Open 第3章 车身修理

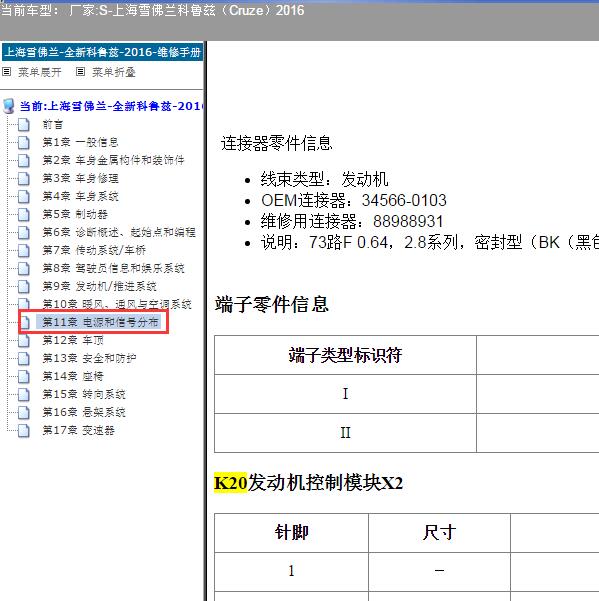click(80, 178)
